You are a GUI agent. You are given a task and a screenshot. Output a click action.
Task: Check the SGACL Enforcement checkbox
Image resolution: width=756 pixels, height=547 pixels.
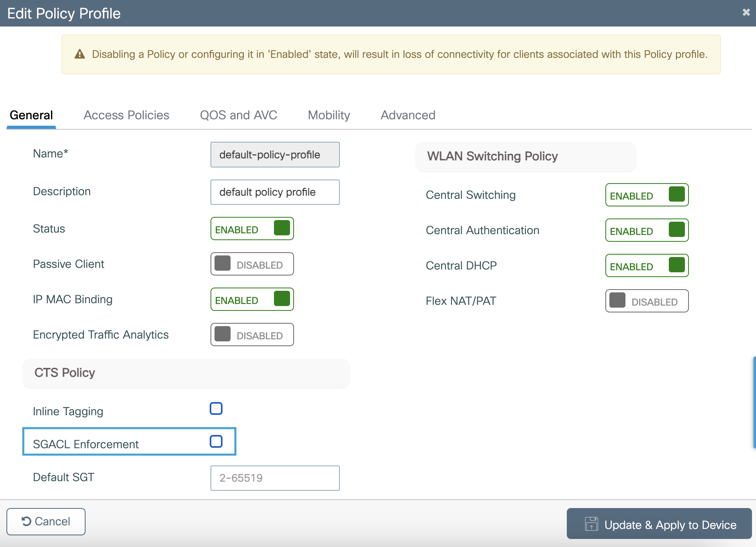click(216, 441)
